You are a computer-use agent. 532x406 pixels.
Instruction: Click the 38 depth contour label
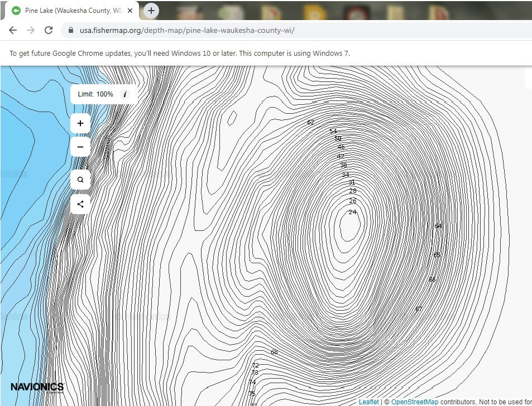coord(344,166)
